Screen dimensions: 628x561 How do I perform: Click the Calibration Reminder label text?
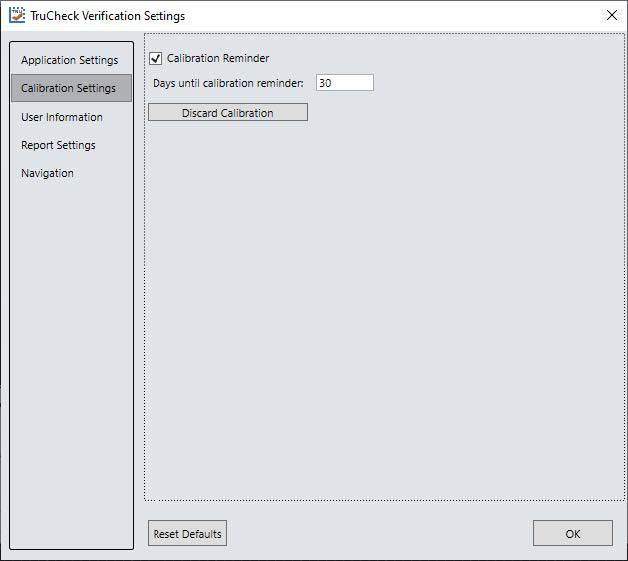pos(218,58)
